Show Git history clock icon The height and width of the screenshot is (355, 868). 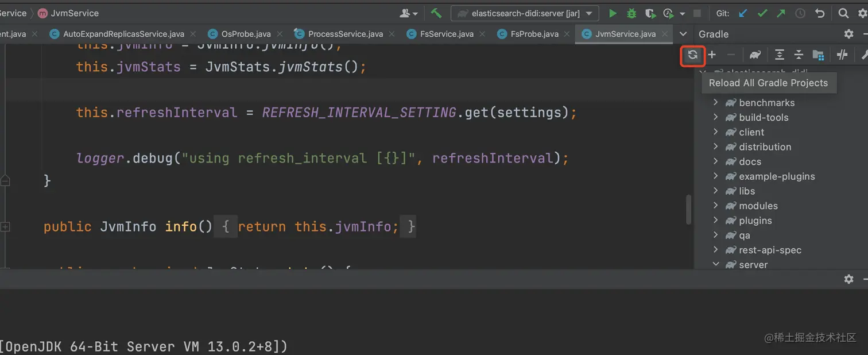(800, 13)
